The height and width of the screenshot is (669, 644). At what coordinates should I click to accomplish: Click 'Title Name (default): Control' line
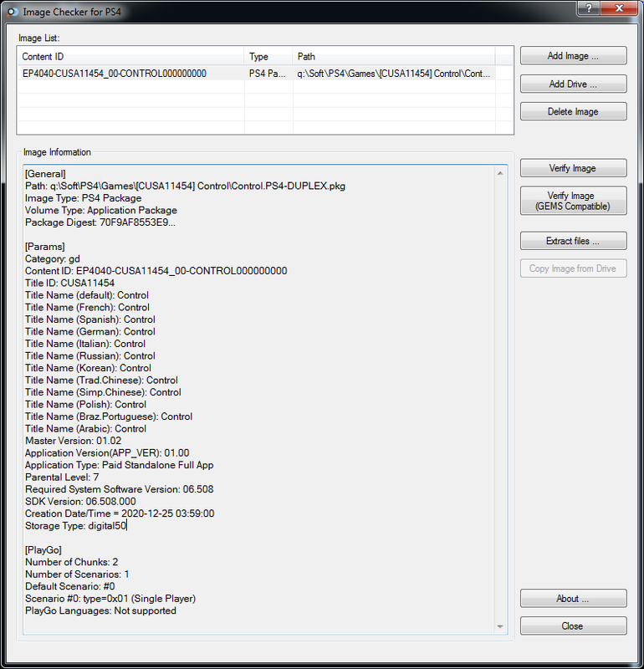pyautogui.click(x=87, y=295)
